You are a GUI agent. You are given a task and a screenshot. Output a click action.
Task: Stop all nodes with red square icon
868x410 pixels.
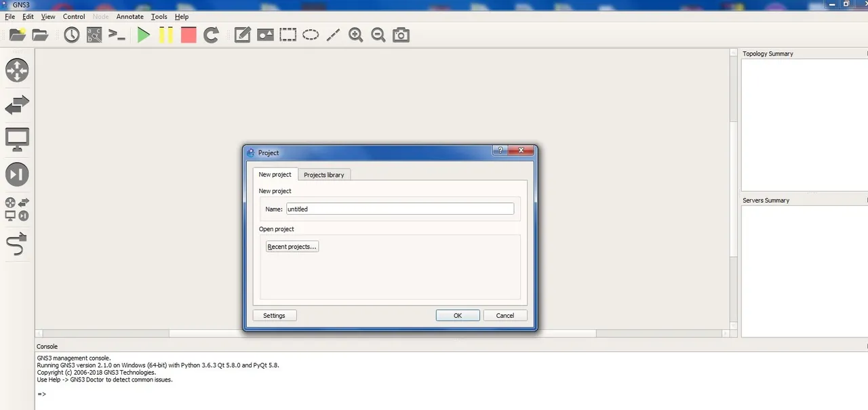tap(189, 35)
